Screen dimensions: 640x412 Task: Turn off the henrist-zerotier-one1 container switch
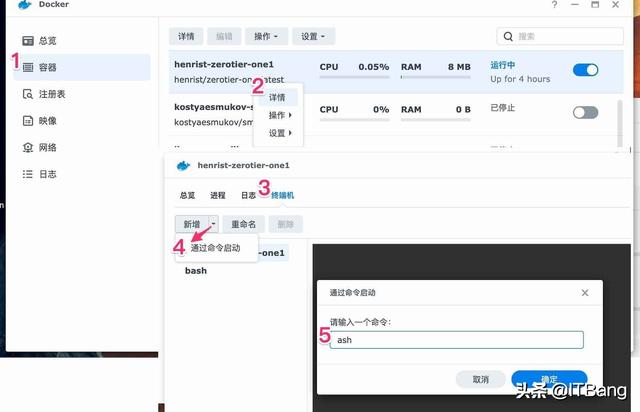click(x=585, y=70)
